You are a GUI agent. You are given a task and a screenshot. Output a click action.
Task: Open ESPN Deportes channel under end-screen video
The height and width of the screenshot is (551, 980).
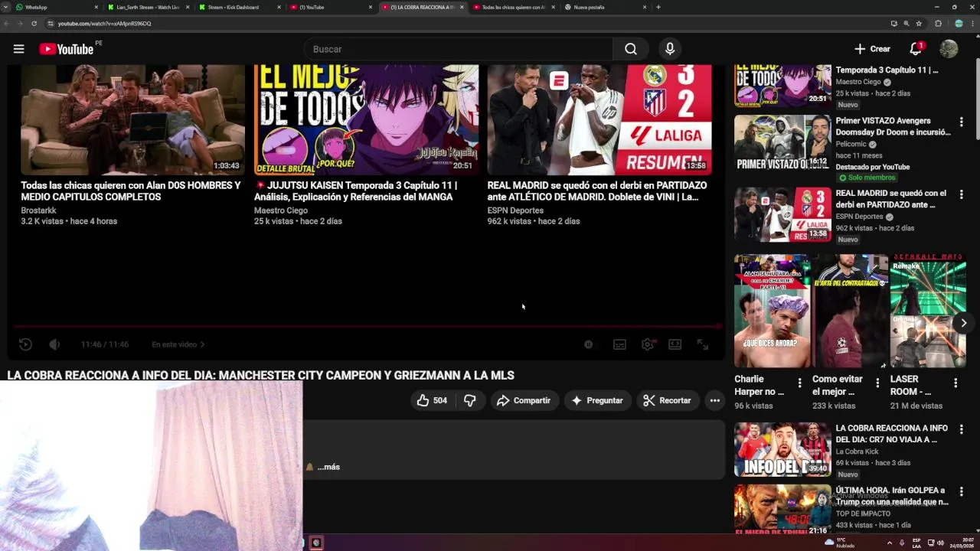pos(515,210)
